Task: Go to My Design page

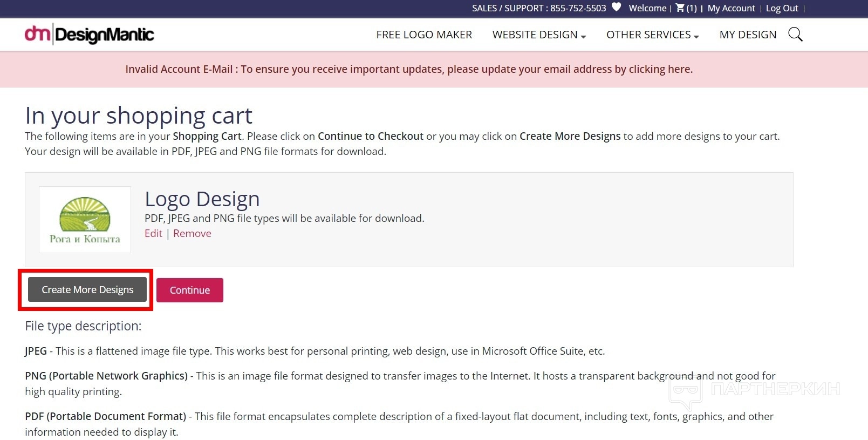Action: click(748, 35)
